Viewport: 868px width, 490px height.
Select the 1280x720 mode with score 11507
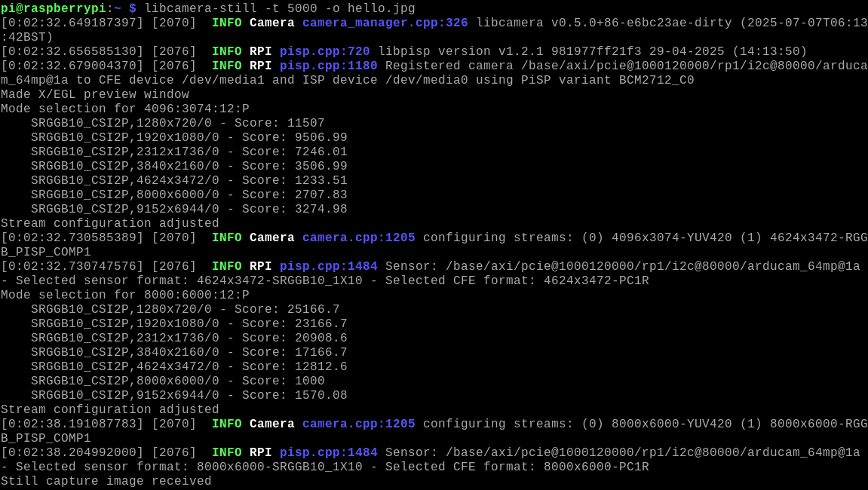click(x=177, y=123)
